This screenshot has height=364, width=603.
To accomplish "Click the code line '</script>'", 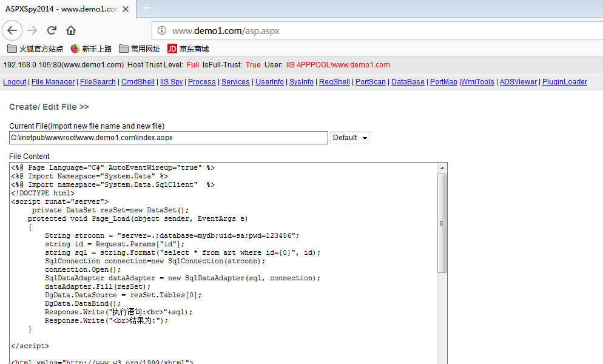I will point(30,346).
